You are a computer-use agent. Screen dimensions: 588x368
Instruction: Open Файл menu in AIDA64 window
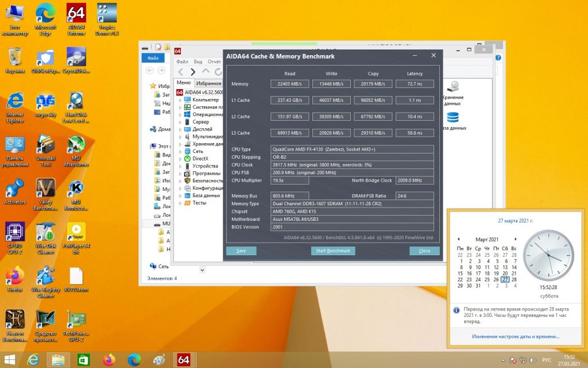point(182,62)
